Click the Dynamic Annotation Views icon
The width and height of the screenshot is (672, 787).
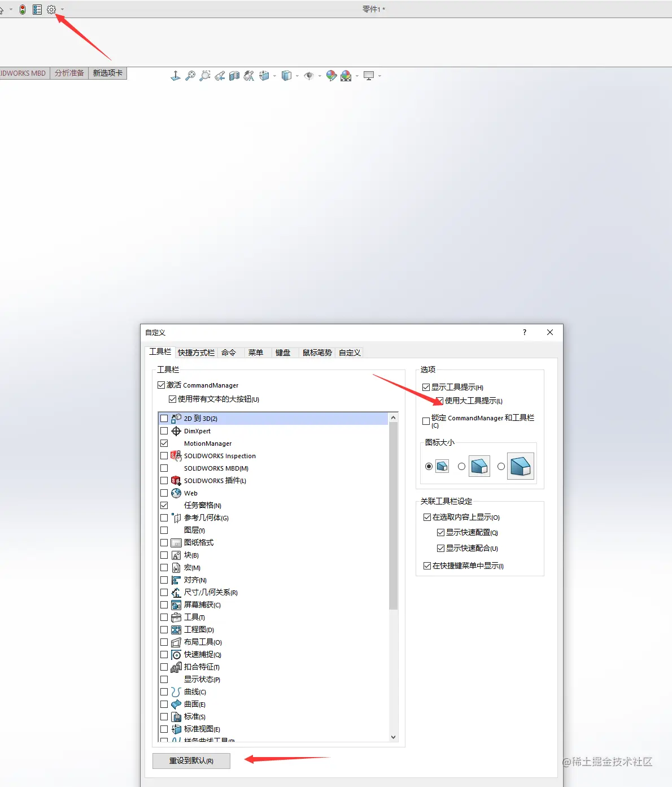[x=249, y=76]
